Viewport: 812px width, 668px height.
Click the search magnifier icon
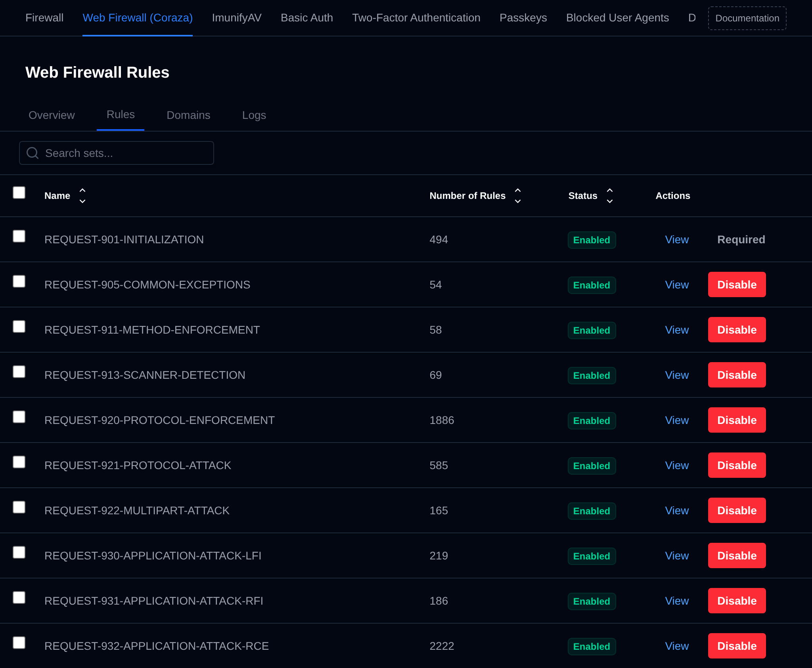click(33, 153)
